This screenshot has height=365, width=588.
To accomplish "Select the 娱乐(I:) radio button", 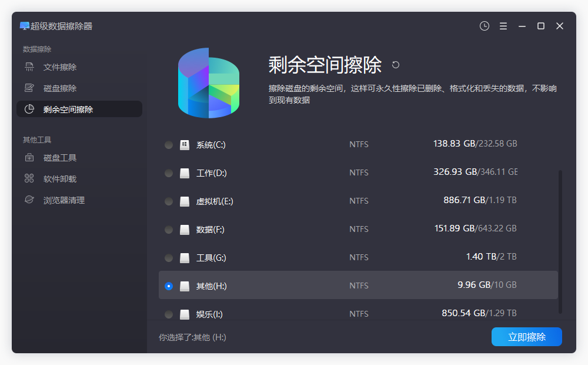I will (x=169, y=314).
